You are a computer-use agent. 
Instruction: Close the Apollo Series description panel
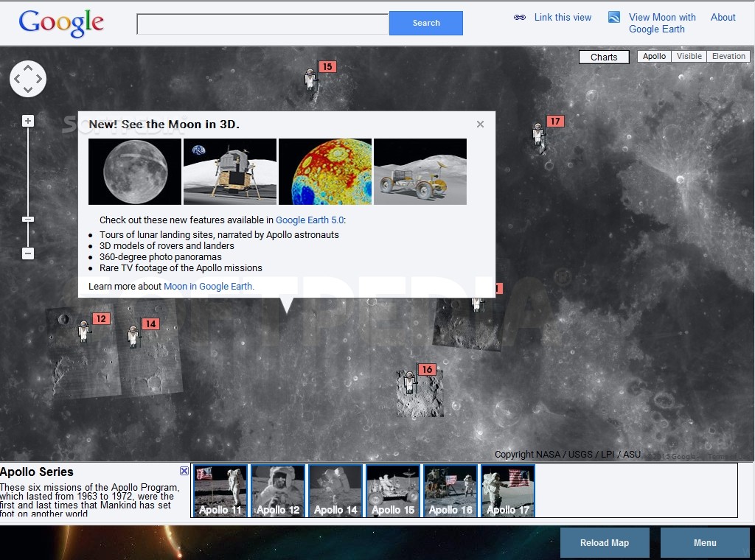(184, 471)
